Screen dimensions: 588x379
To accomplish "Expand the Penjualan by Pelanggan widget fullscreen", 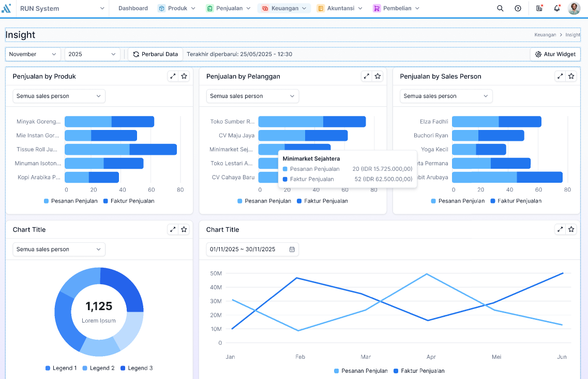I will click(366, 76).
